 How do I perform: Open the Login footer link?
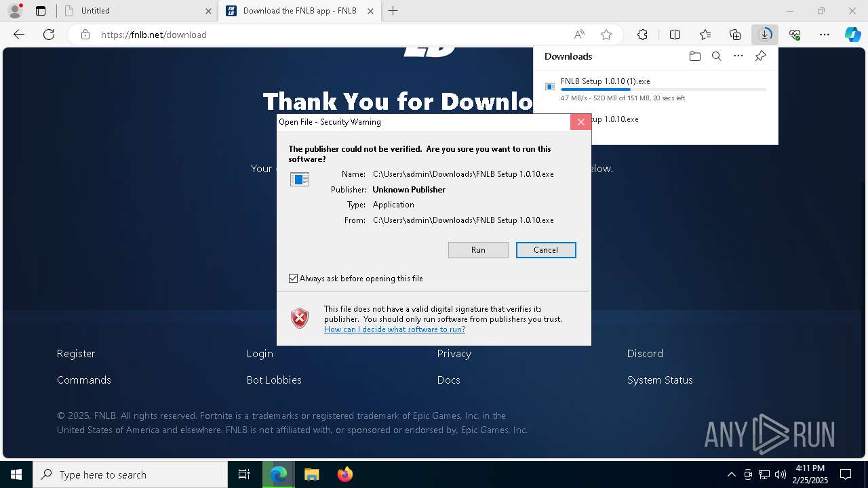pyautogui.click(x=260, y=354)
